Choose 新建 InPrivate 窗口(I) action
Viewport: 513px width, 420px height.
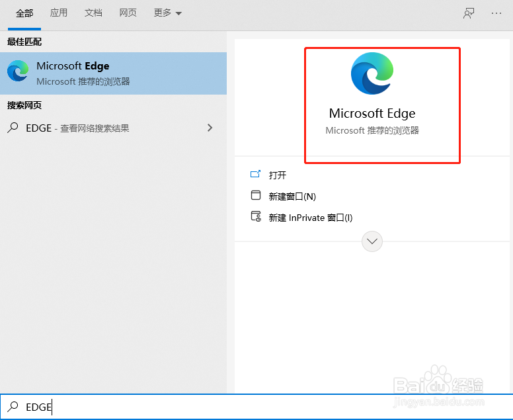311,218
